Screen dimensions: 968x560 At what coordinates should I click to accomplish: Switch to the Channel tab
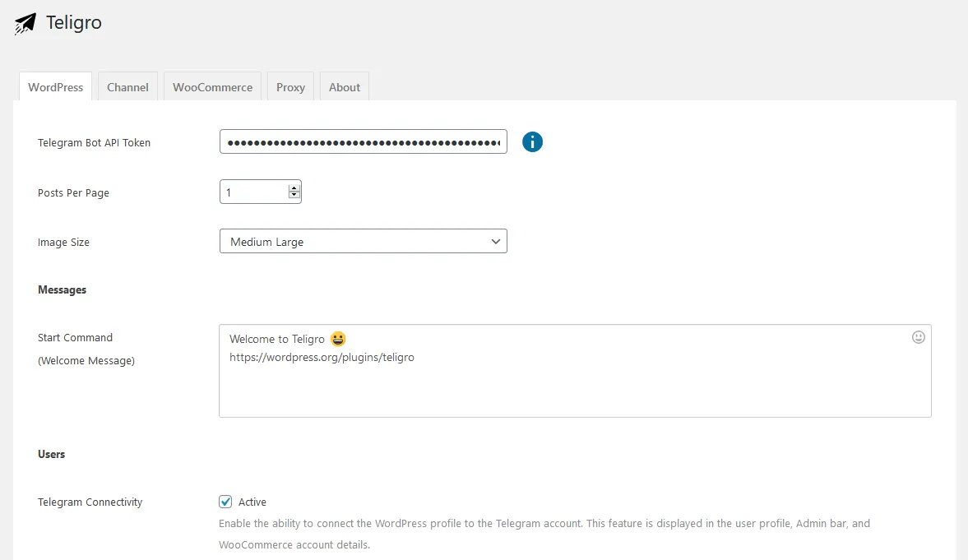coord(127,87)
